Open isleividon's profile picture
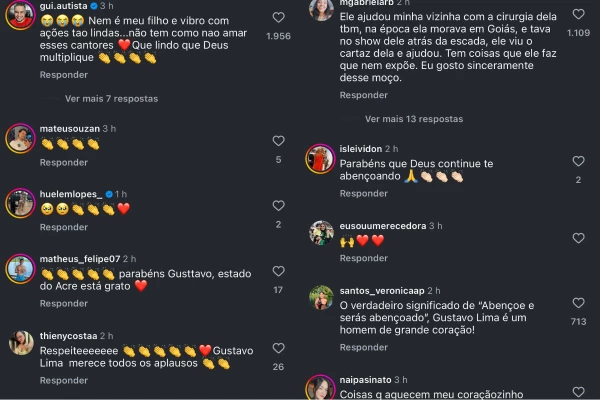600x400 pixels. (x=320, y=159)
